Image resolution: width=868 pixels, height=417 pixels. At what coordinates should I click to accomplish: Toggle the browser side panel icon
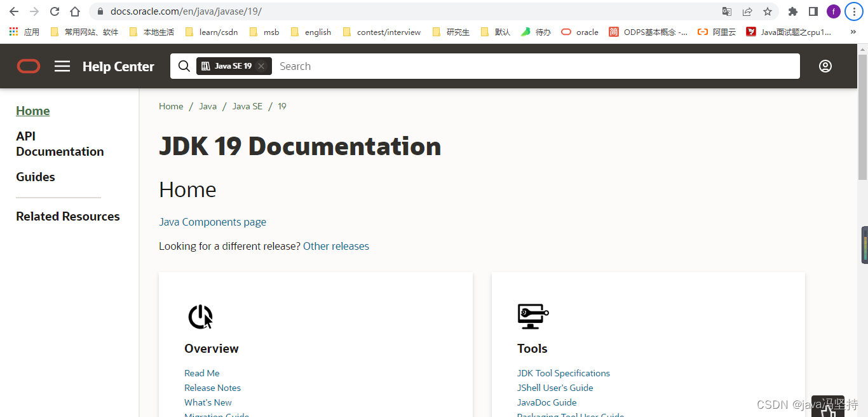[813, 11]
